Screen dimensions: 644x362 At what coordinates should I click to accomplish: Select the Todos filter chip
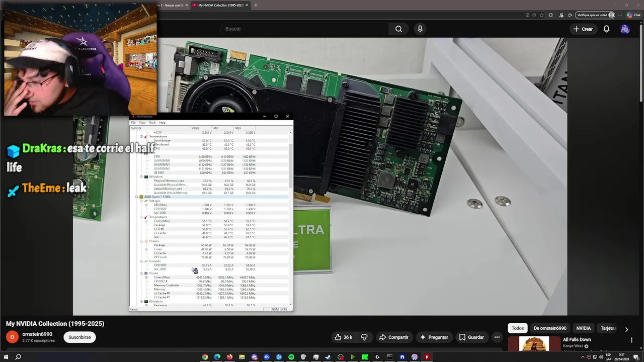[518, 328]
